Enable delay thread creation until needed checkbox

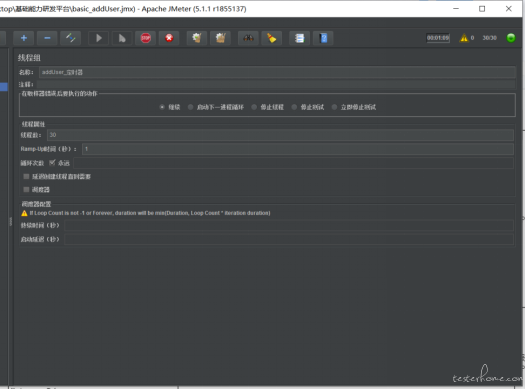click(x=26, y=176)
